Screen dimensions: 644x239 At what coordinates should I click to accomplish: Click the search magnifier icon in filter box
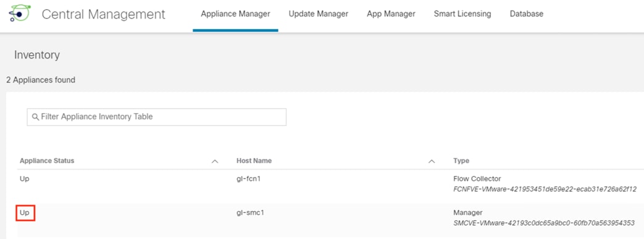(35, 117)
